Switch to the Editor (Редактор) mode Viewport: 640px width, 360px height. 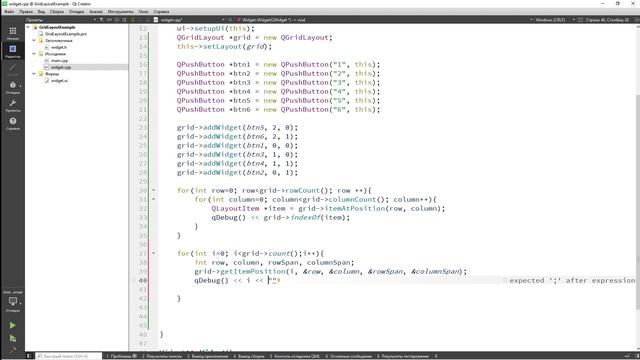(x=13, y=51)
